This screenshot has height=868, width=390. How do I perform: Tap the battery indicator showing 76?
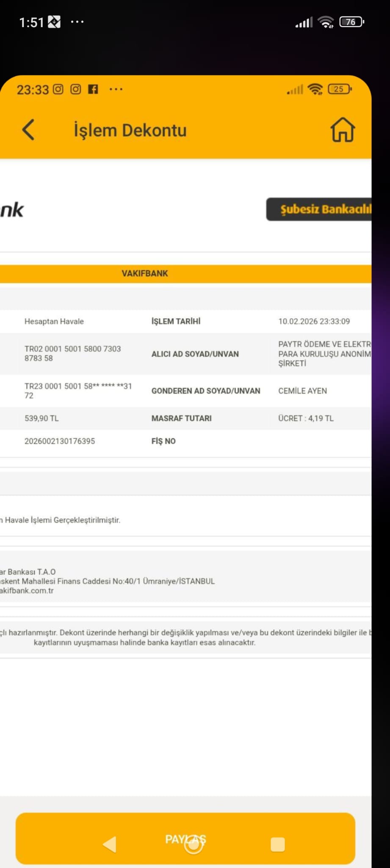pos(351,22)
